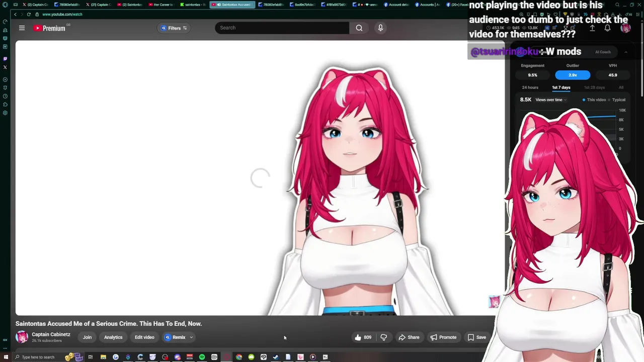Like the video with 809 likes
644x362 pixels.
tap(363, 337)
